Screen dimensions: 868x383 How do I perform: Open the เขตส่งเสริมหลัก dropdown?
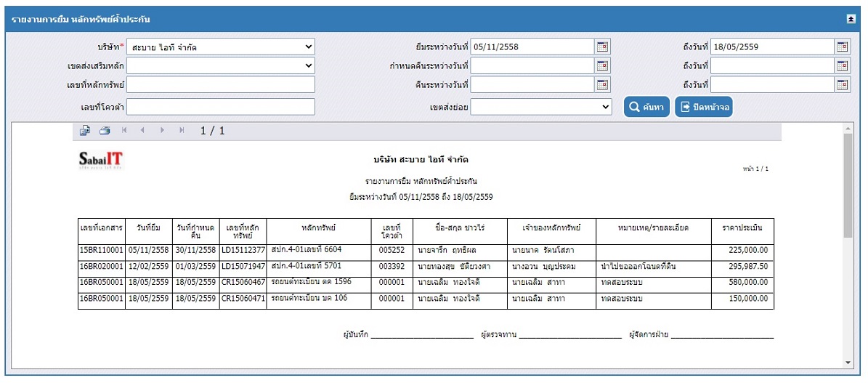click(x=221, y=66)
